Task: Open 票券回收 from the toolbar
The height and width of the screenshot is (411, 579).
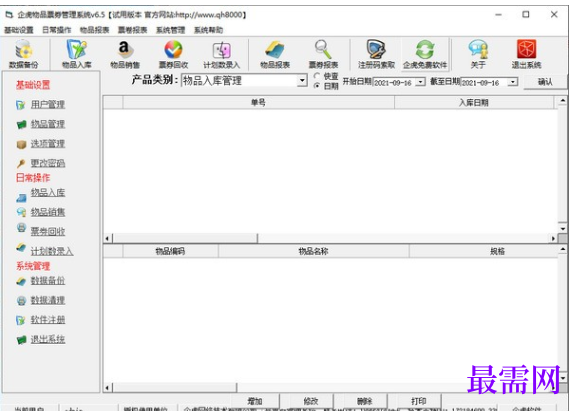Action: point(173,54)
